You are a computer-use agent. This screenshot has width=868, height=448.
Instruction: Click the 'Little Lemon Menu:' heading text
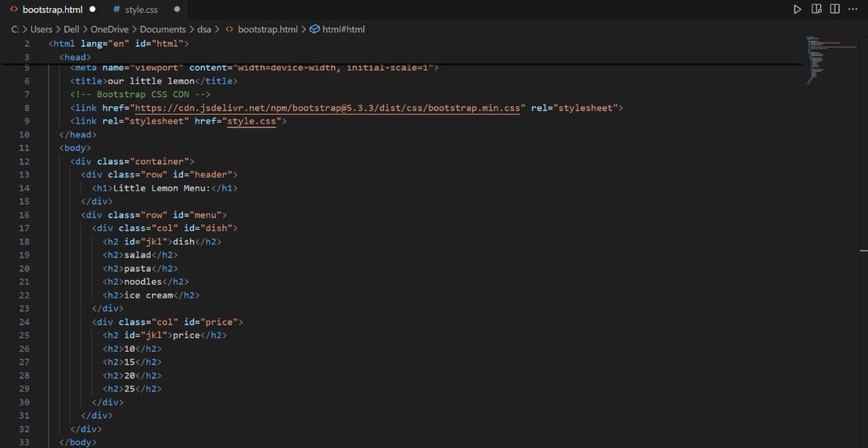pos(161,188)
